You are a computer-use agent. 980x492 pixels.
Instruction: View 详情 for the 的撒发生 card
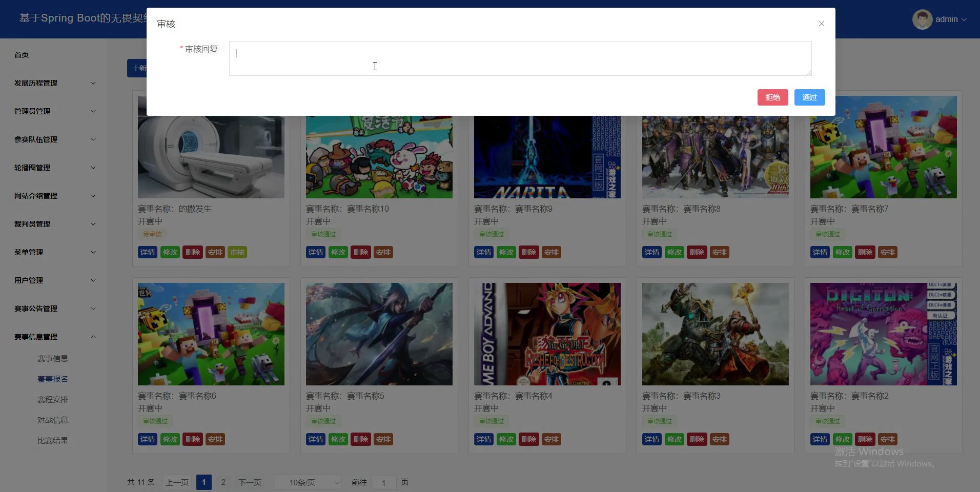[x=148, y=252]
